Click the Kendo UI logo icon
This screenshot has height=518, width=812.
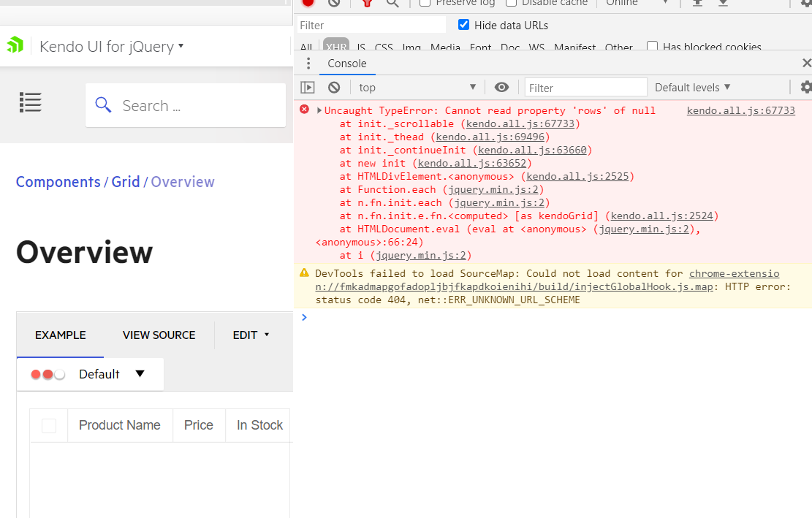pos(15,45)
